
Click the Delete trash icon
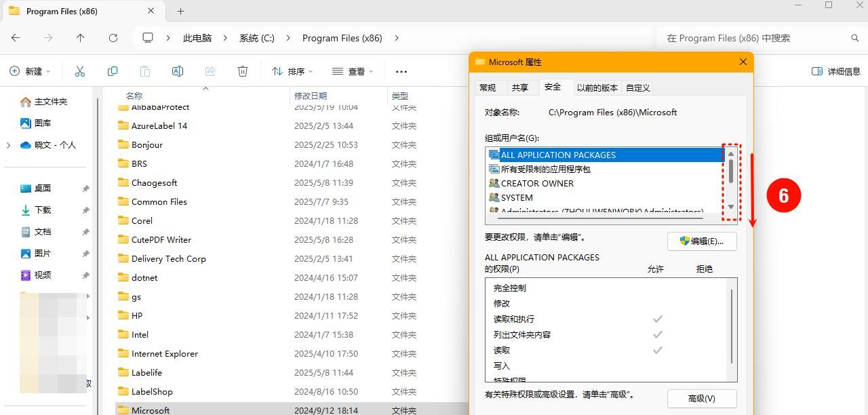[242, 71]
